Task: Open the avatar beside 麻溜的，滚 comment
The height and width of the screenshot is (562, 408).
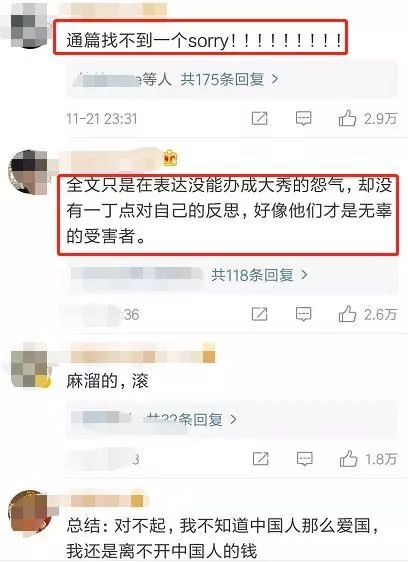Action: [x=29, y=369]
